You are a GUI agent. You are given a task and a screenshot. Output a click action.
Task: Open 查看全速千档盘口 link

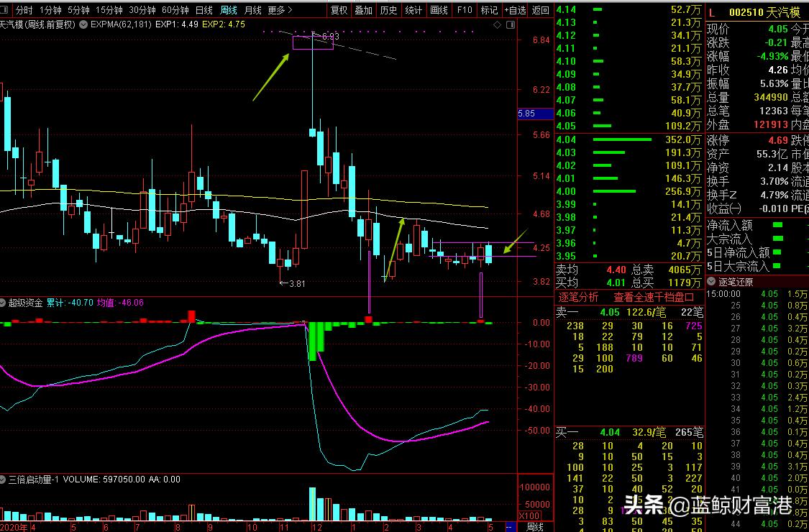pos(653,297)
